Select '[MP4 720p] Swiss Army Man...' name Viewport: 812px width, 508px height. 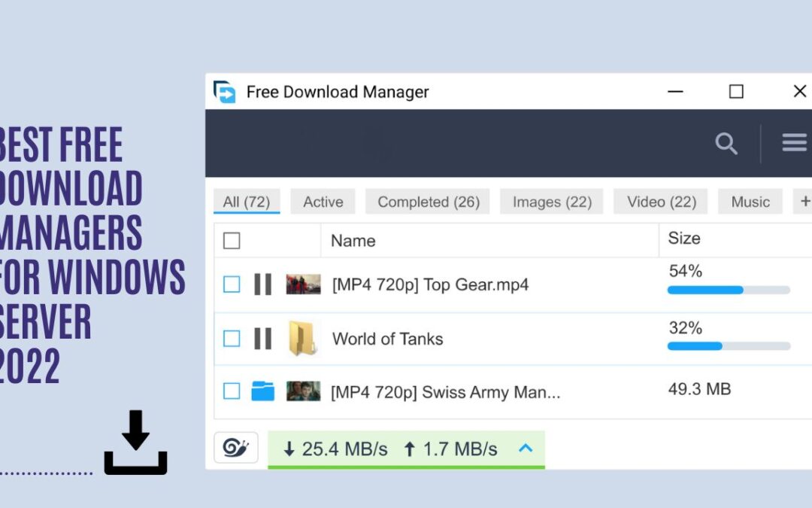point(445,392)
